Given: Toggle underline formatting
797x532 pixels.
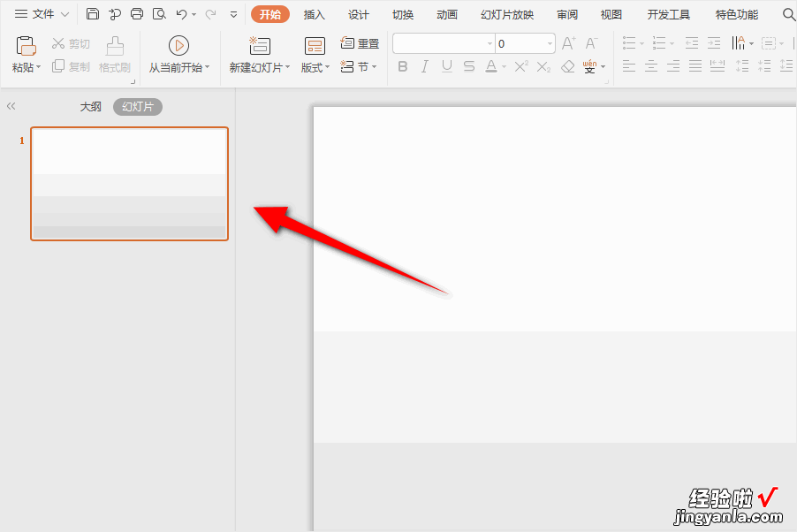Looking at the screenshot, I should tap(447, 66).
